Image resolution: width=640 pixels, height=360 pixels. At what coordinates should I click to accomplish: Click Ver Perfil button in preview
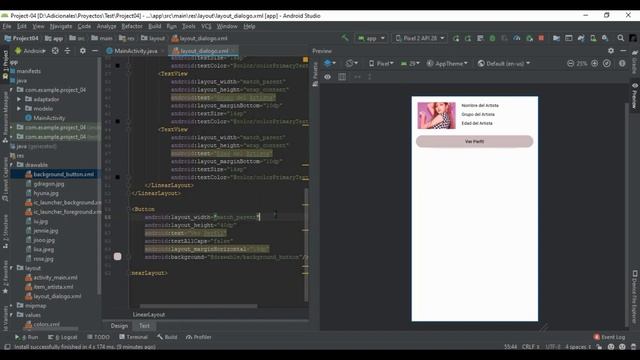pos(474,141)
